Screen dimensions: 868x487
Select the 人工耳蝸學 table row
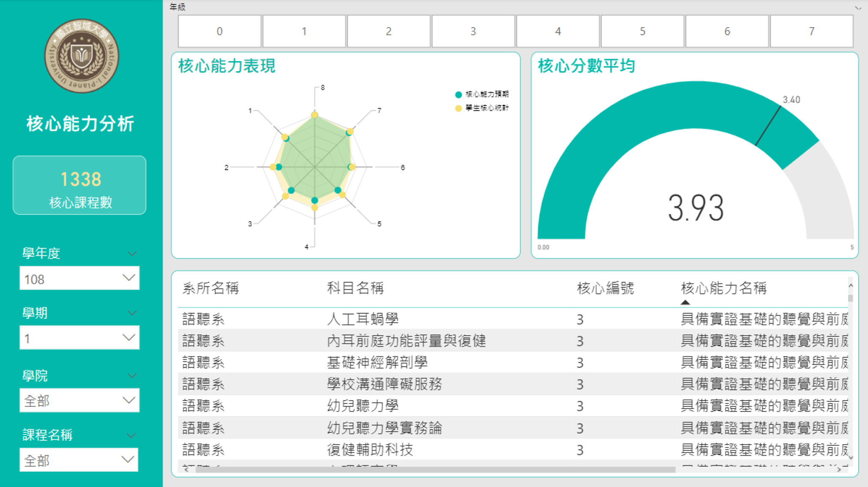(x=513, y=319)
